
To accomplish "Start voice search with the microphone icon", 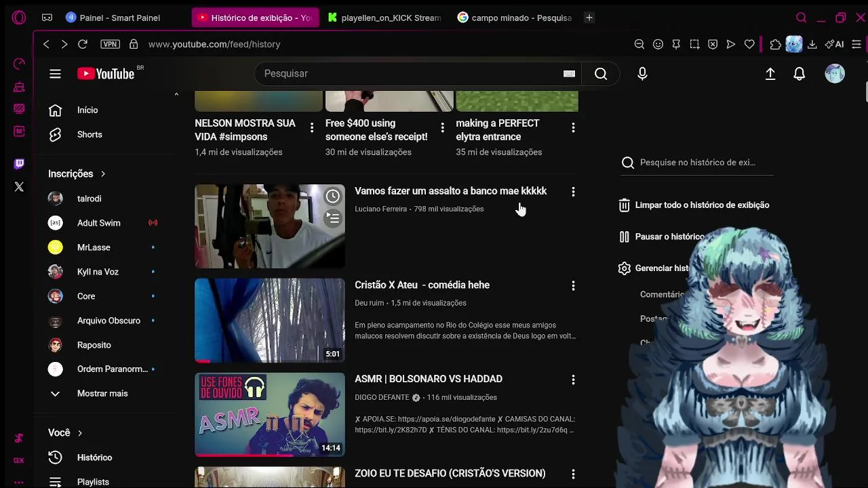I will 642,74.
